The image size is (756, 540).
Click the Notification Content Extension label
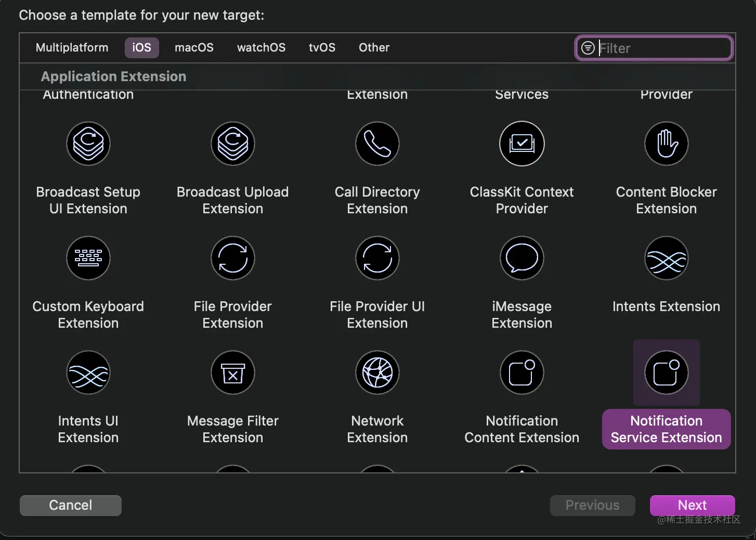coord(522,429)
